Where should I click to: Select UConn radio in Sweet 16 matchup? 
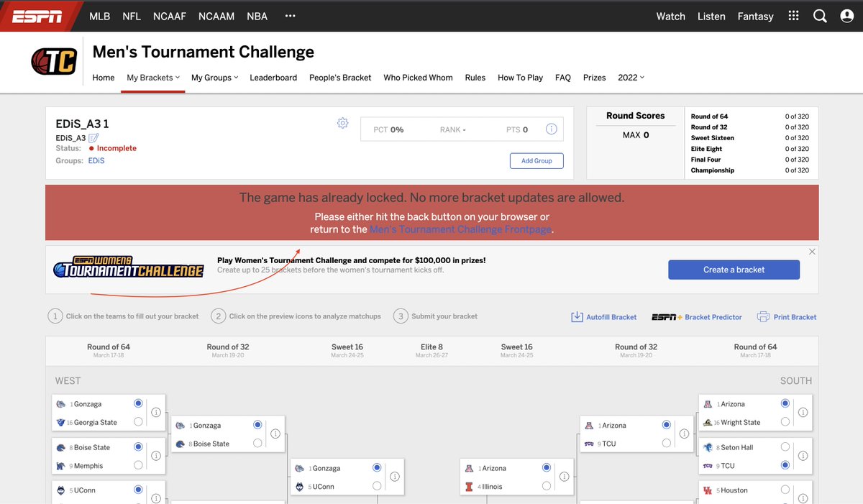(377, 487)
